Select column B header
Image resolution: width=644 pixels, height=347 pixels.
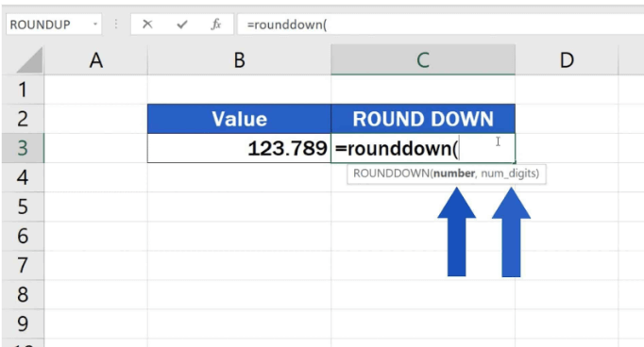click(239, 60)
